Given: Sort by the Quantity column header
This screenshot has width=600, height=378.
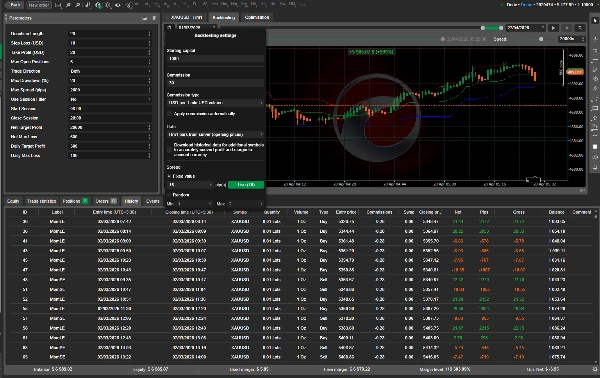Looking at the screenshot, I should pyautogui.click(x=272, y=212).
